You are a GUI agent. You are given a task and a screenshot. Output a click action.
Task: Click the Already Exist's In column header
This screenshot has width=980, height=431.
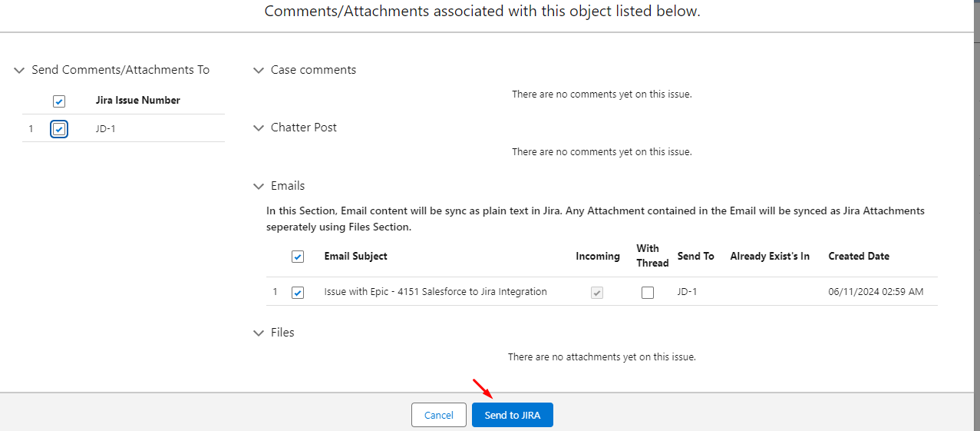[x=770, y=256]
